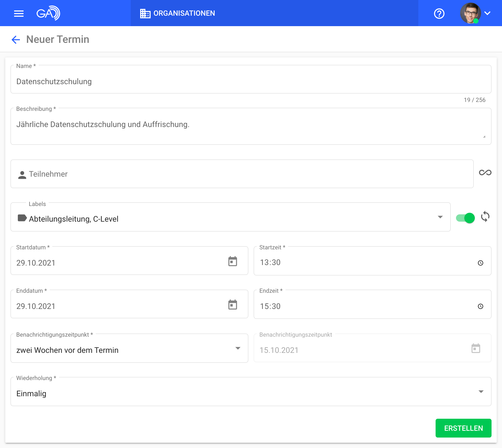This screenshot has height=448, width=502.
Task: Click the infinity link icon beside Teilnehmer
Action: pyautogui.click(x=485, y=173)
